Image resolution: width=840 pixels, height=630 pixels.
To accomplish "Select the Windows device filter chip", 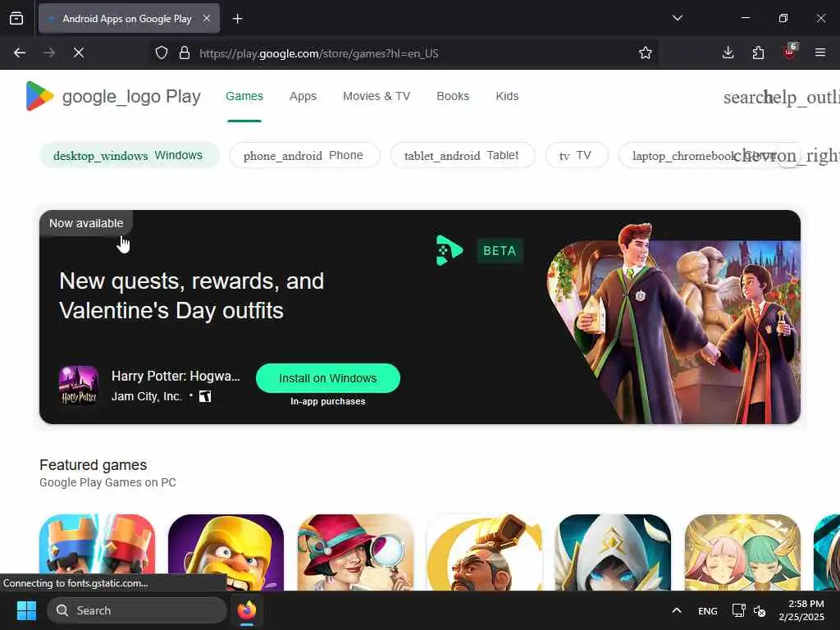I will pyautogui.click(x=129, y=155).
